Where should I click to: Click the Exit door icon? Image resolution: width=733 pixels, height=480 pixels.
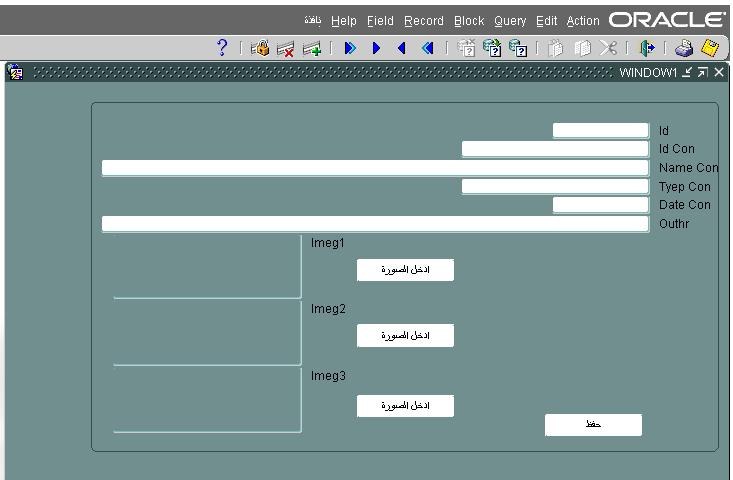[x=648, y=47]
